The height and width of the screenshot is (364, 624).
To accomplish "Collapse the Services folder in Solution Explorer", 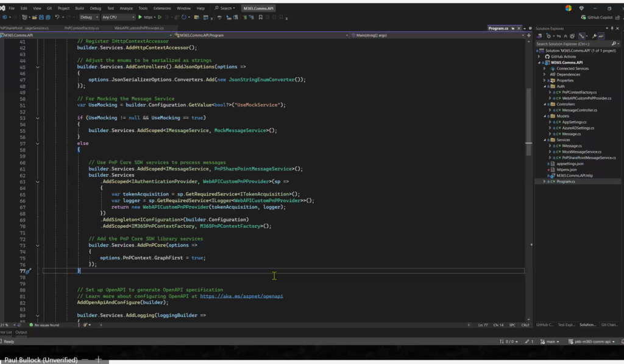I will click(545, 140).
